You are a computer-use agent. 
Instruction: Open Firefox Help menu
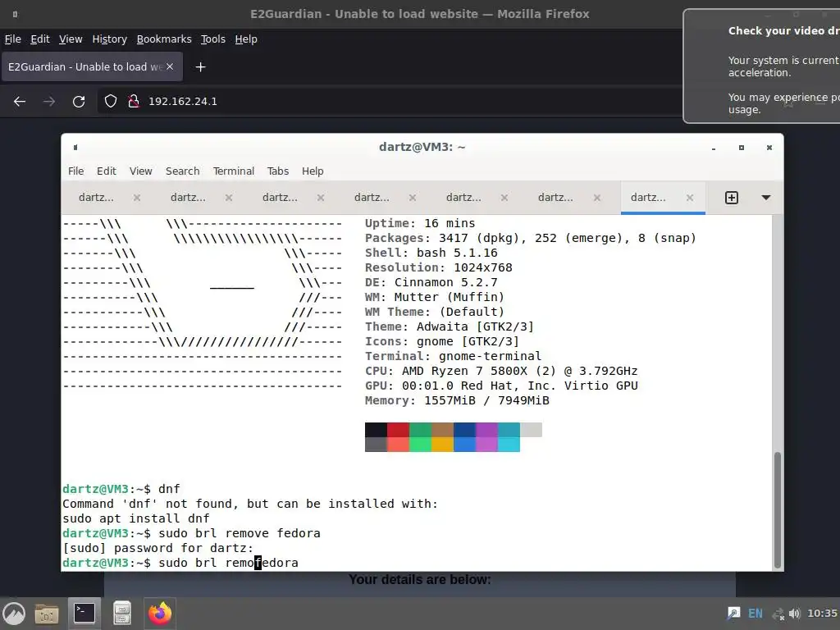click(246, 39)
